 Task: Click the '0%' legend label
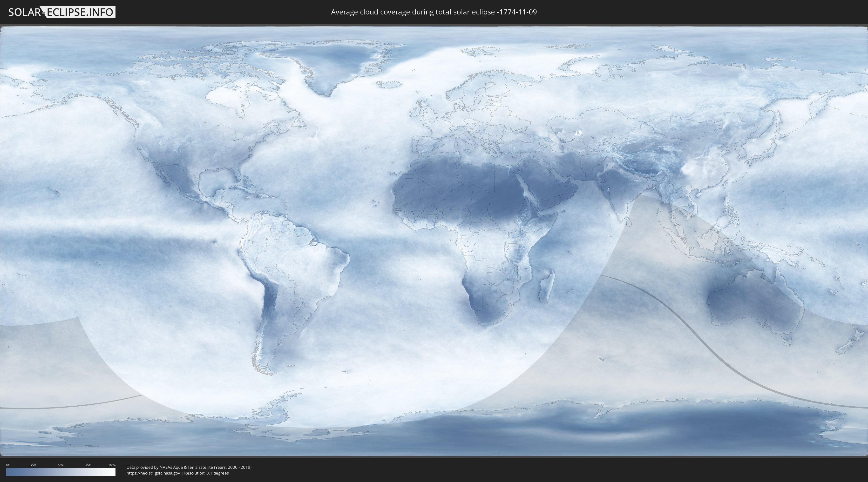click(x=8, y=465)
